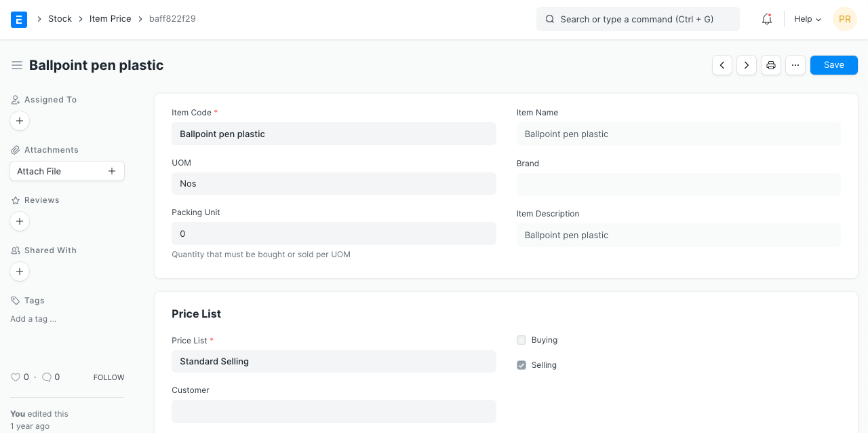Image resolution: width=868 pixels, height=433 pixels.
Task: Click the ERPNext home logo icon
Action: coord(19,19)
